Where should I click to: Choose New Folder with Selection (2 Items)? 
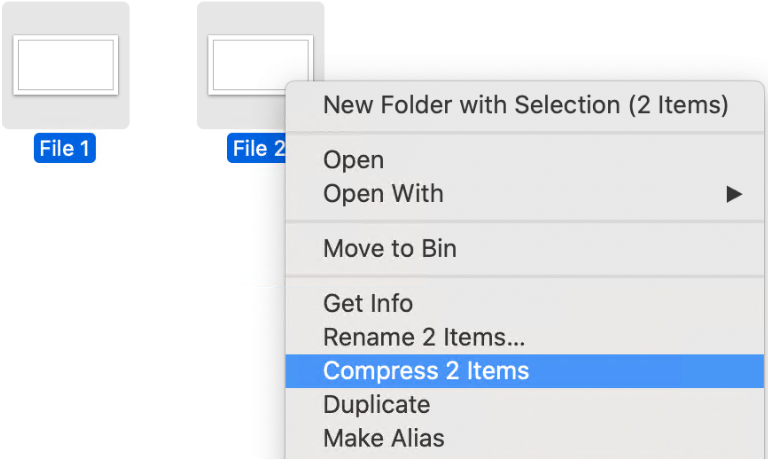[x=525, y=105]
